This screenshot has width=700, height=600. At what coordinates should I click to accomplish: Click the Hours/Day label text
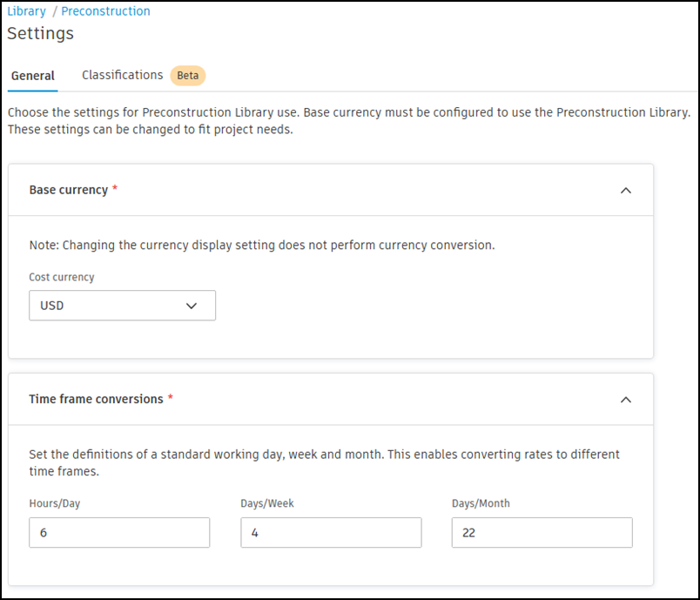click(54, 503)
